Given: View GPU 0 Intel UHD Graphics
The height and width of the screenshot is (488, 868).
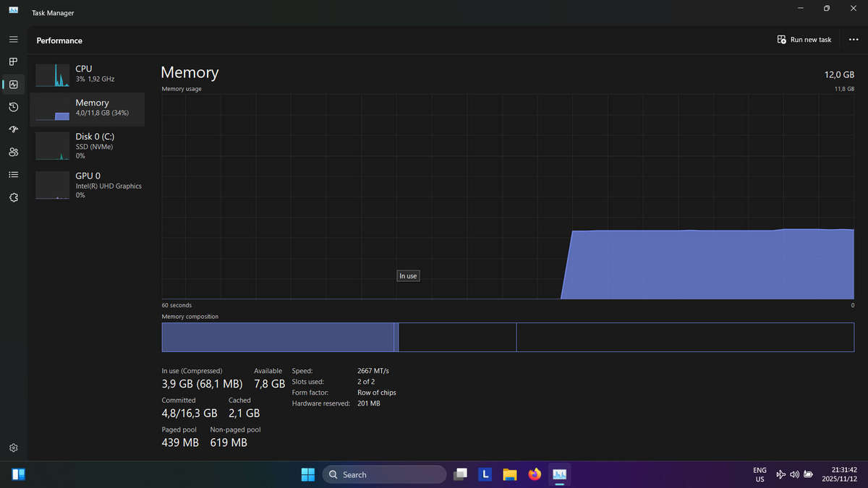Looking at the screenshot, I should (87, 185).
